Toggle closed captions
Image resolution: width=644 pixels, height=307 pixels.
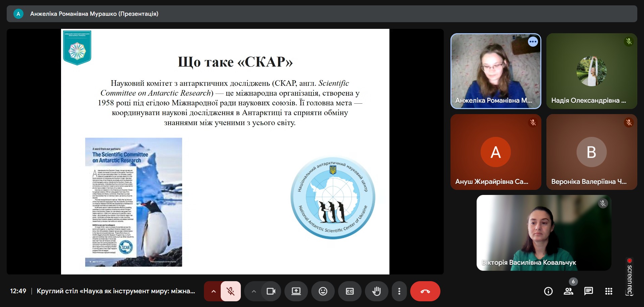click(x=350, y=291)
